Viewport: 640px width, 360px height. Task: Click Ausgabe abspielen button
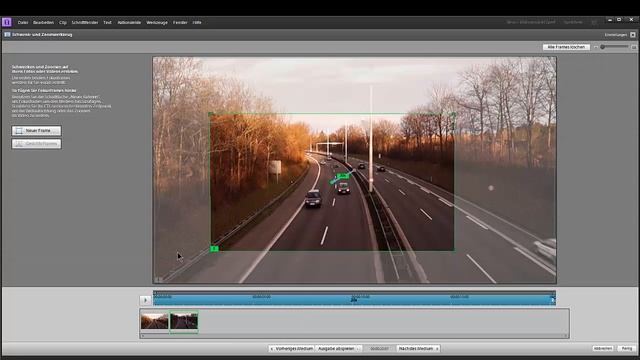click(x=338, y=349)
